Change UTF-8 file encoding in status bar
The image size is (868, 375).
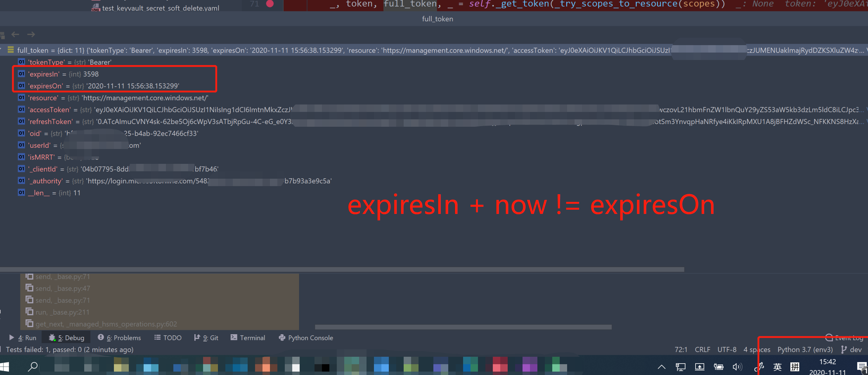(727, 349)
